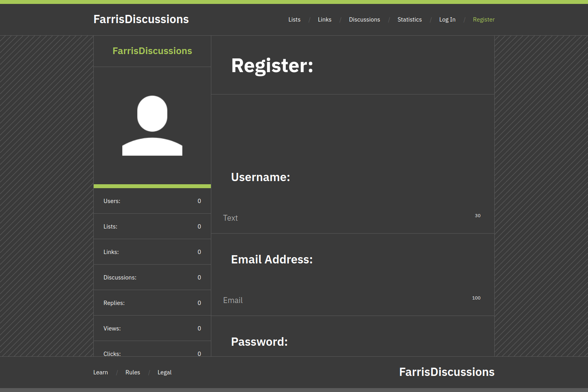Image resolution: width=588 pixels, height=392 pixels.
Task: Open the Learn footer link
Action: 100,372
